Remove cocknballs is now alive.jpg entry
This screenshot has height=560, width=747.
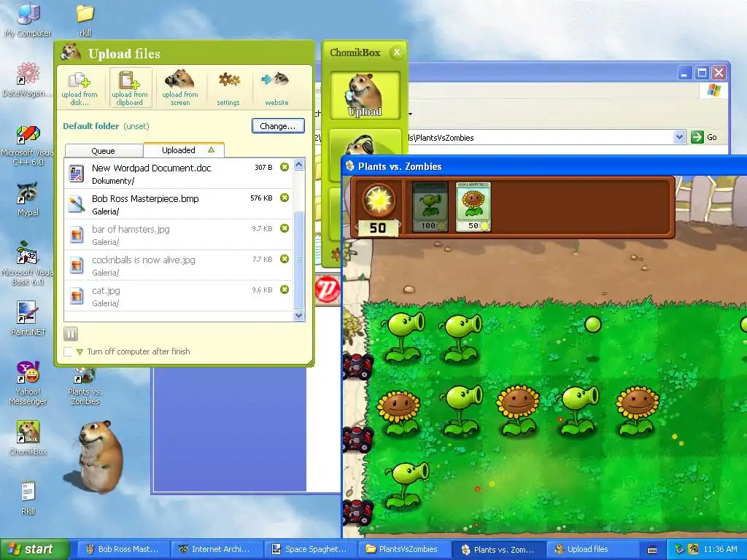[x=285, y=259]
